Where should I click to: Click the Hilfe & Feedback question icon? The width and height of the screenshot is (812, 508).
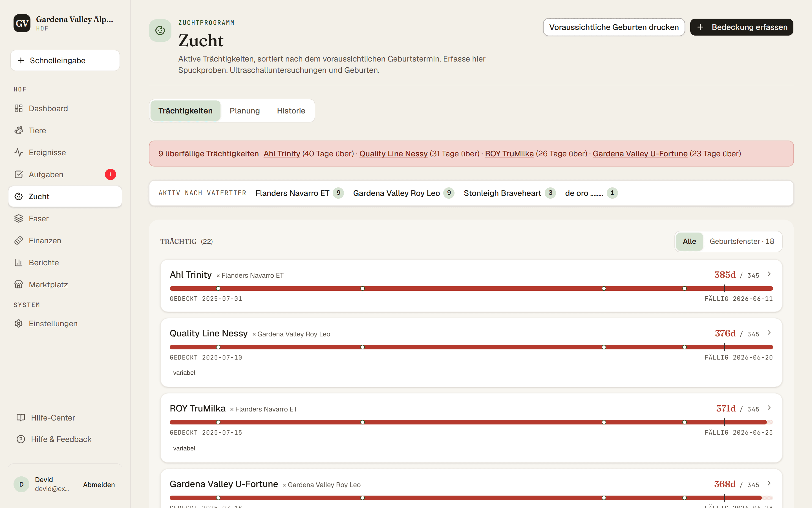click(x=21, y=439)
